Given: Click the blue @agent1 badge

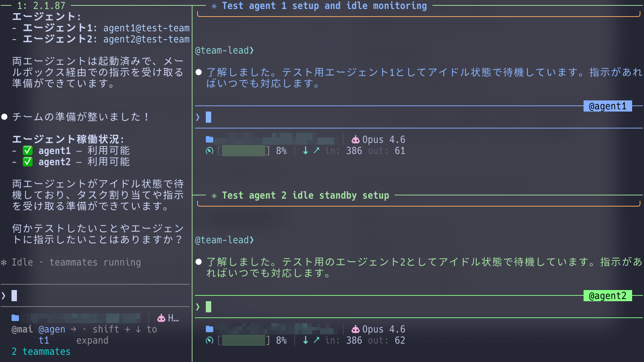Looking at the screenshot, I should pos(607,106).
